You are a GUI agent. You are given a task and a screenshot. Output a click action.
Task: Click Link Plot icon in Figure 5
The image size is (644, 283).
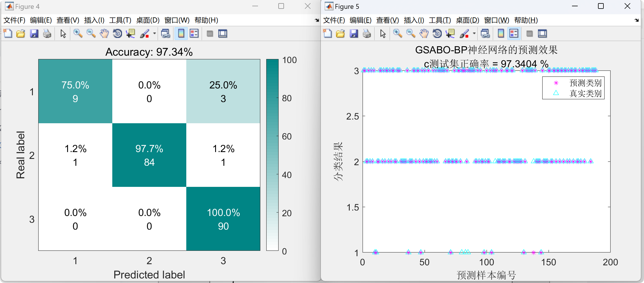(x=485, y=34)
